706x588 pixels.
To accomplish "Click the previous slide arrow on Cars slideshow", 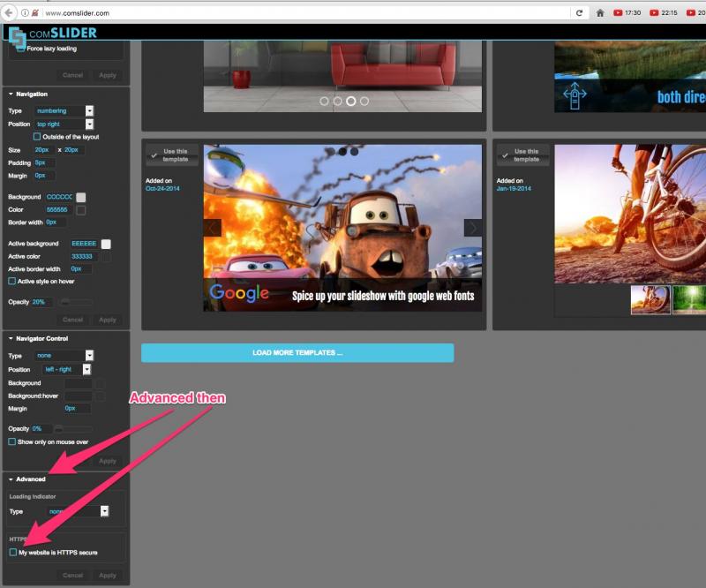I will click(x=213, y=228).
